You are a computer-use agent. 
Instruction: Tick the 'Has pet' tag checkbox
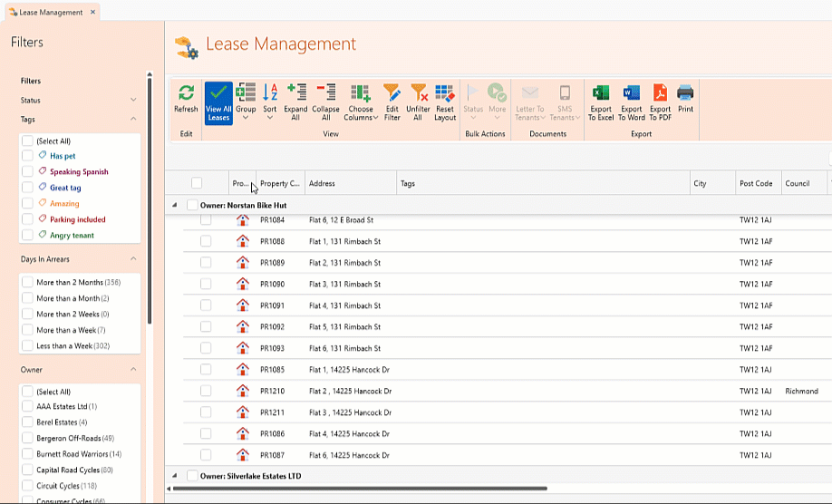point(28,156)
